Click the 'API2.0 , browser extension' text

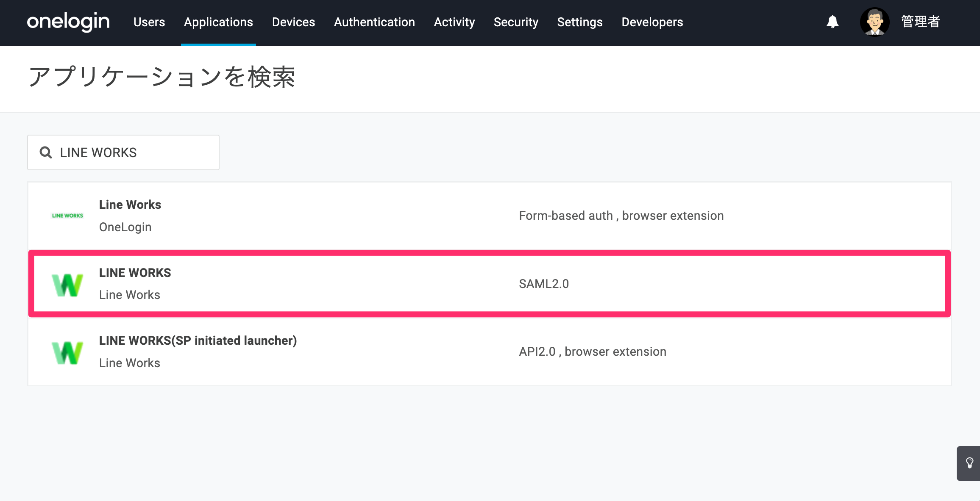[x=593, y=352]
